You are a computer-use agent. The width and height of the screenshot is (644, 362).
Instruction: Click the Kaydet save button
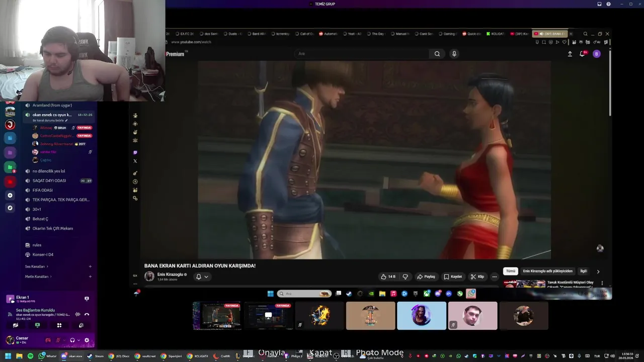point(453,277)
